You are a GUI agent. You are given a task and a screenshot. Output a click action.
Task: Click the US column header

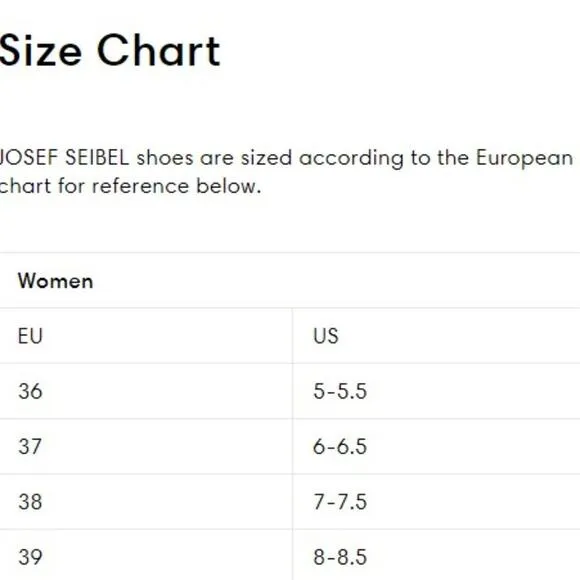[326, 336]
